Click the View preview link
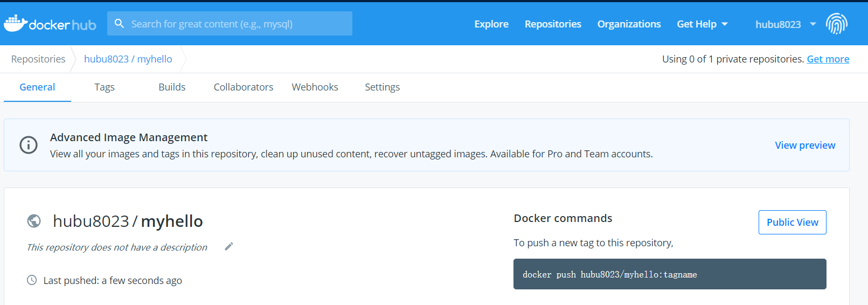This screenshot has height=305, width=868. point(805,145)
